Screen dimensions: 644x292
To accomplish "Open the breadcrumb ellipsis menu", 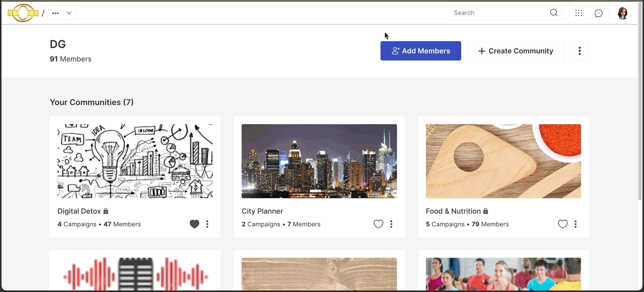I will coord(55,13).
